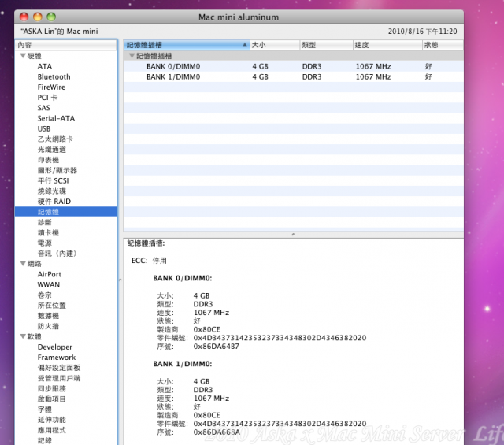Viewport: 504px width, 445px height.
Task: Click the 零件編號 value under BANK 0
Action: pyautogui.click(x=280, y=338)
